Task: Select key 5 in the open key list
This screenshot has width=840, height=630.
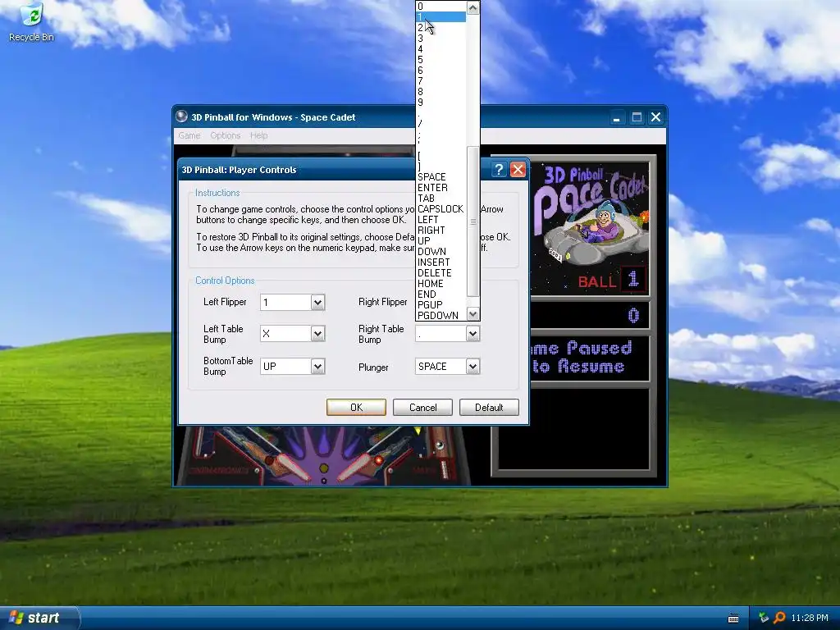Action: 441,60
